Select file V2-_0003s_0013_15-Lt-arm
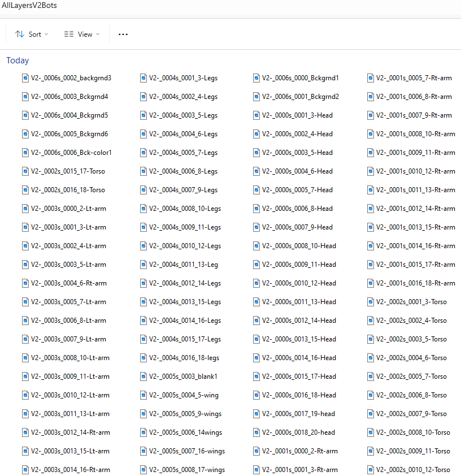 pyautogui.click(x=66, y=451)
